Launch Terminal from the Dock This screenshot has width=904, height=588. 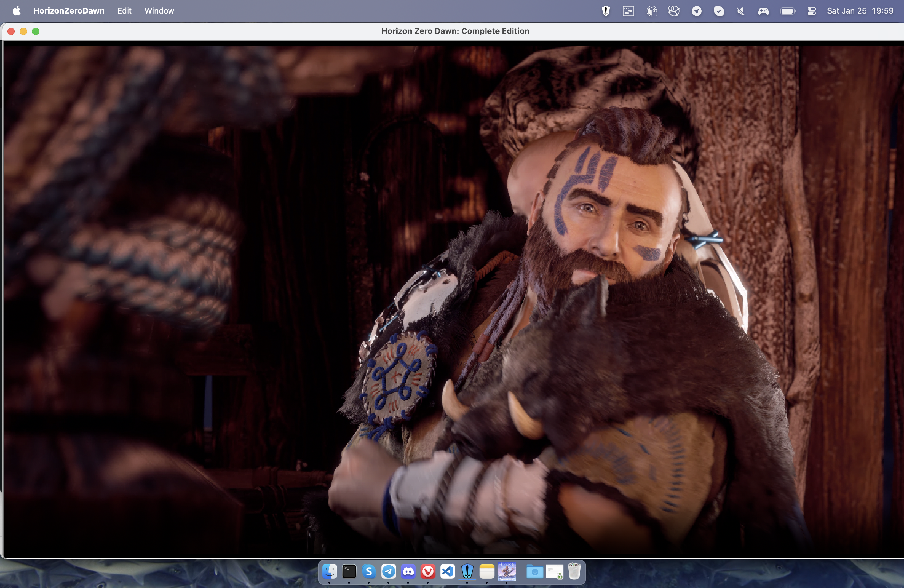349,571
